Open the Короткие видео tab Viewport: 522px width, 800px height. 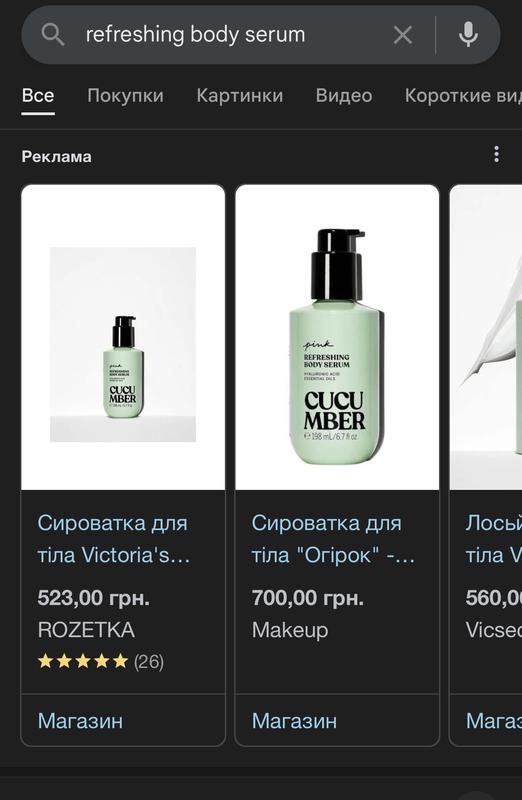463,95
